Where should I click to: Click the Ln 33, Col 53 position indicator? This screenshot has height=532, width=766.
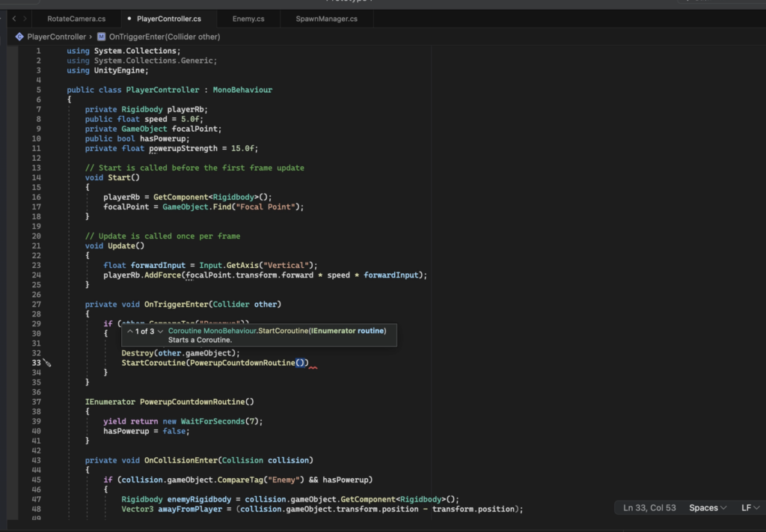click(x=649, y=507)
